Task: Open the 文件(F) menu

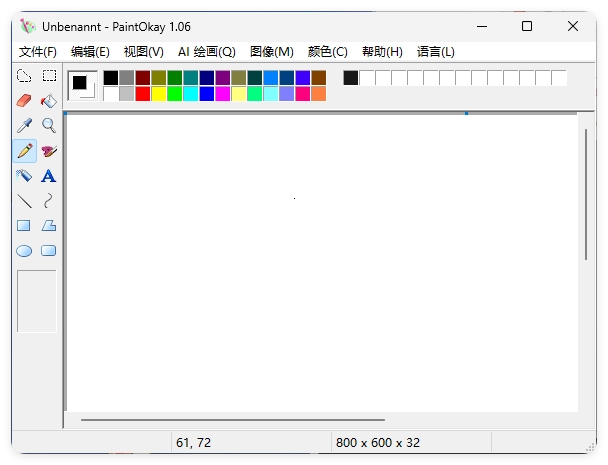Action: (x=38, y=52)
